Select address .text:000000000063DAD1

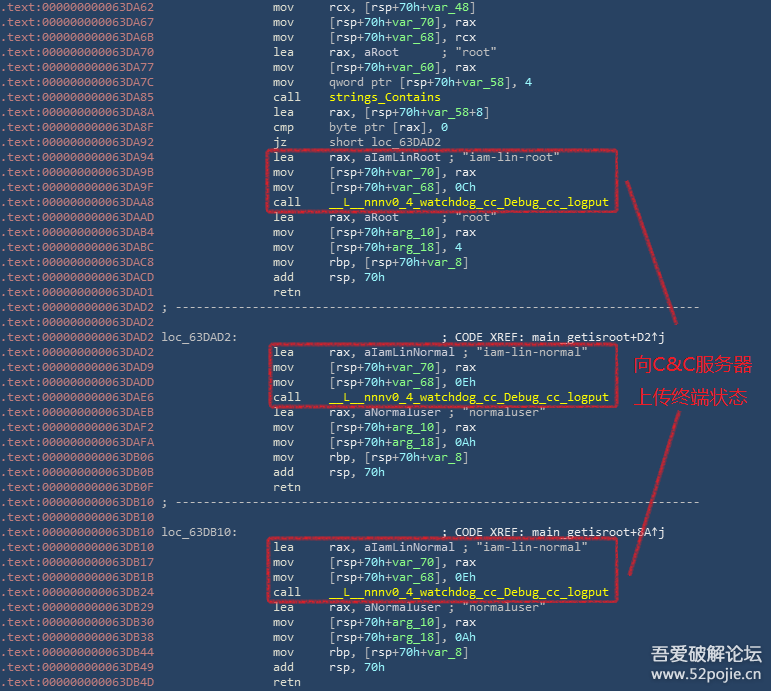(x=78, y=292)
